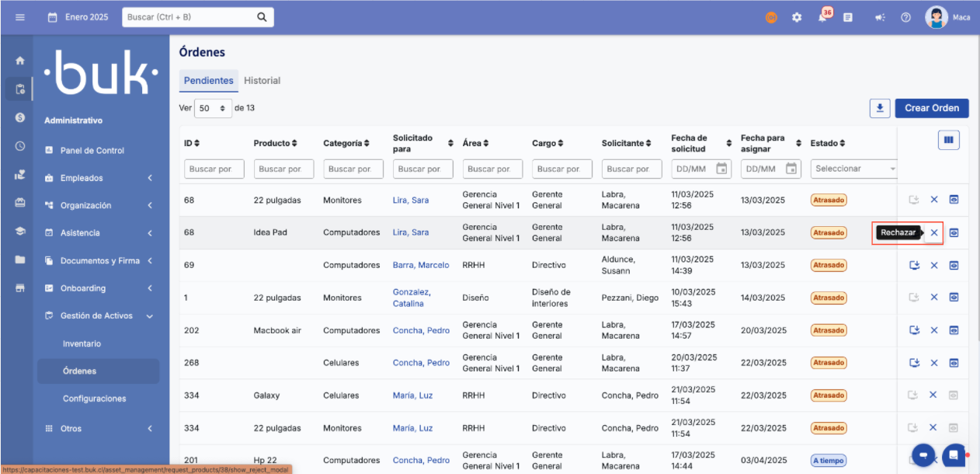Click the hamburger menu icon

20,17
